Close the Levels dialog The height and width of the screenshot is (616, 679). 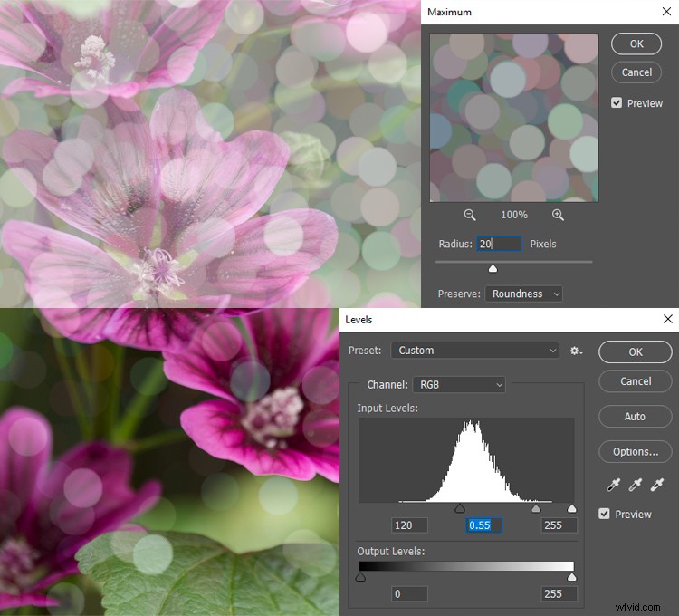(x=668, y=319)
